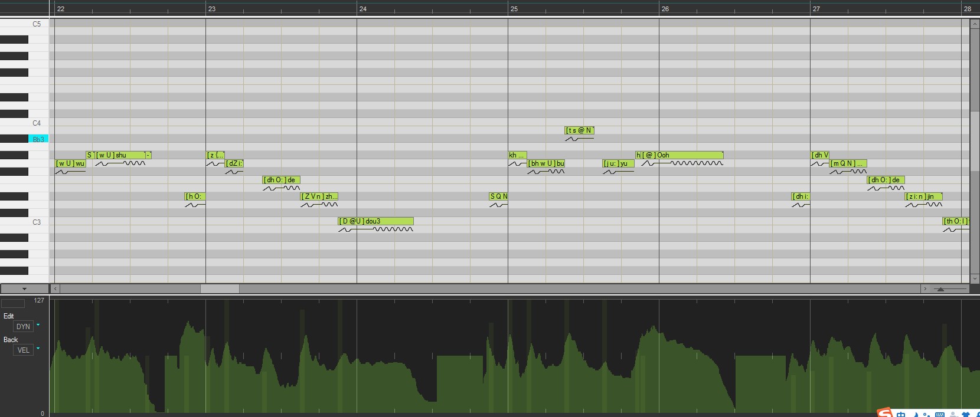Select the "[@] Ooh" note
980x417 pixels.
[682, 155]
